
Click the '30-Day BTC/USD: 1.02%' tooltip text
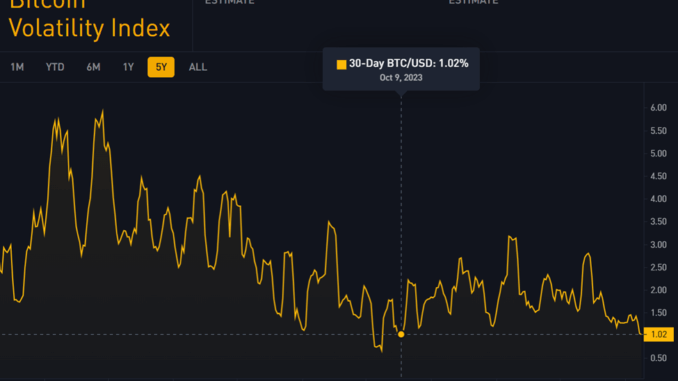click(x=409, y=64)
